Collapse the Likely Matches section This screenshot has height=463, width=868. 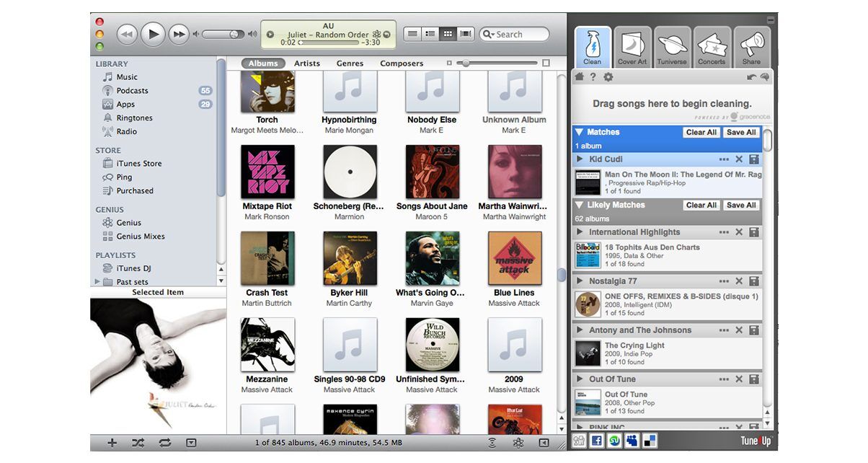pos(579,206)
